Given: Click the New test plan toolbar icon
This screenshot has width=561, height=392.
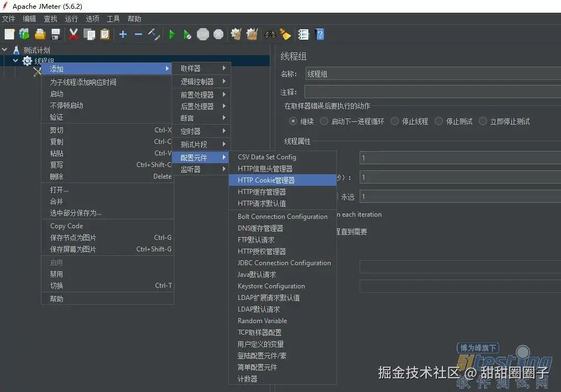Looking at the screenshot, I should pyautogui.click(x=9, y=34).
